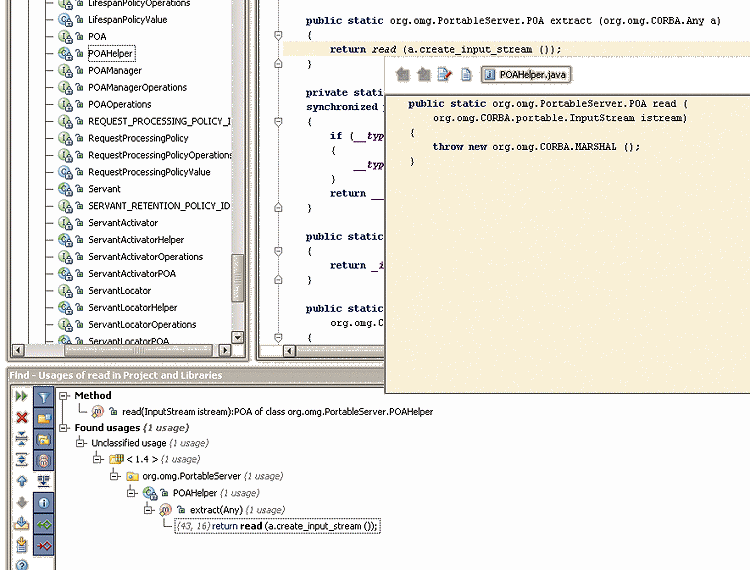This screenshot has height=570, width=750.
Task: Collapse the Found usages tree node
Action: pyautogui.click(x=65, y=427)
